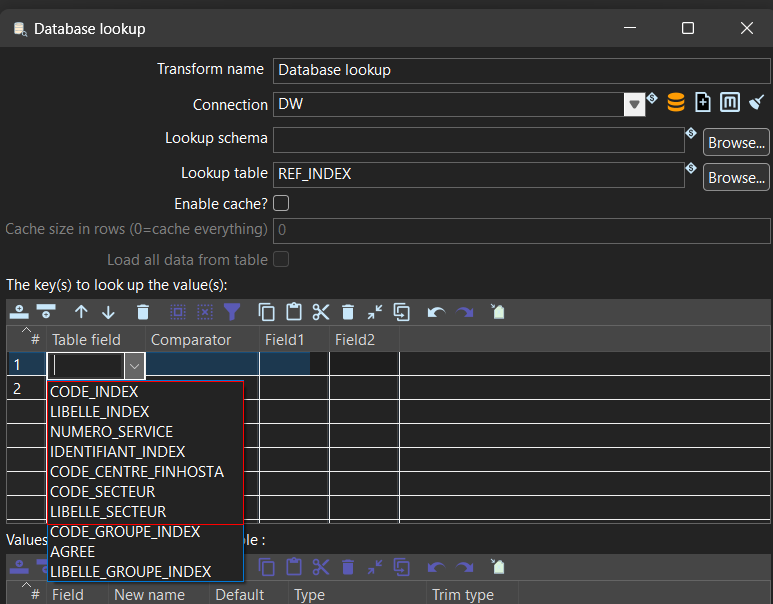Insert row before in keys toolbar
Viewport: 773px width, 604px height.
(x=19, y=312)
